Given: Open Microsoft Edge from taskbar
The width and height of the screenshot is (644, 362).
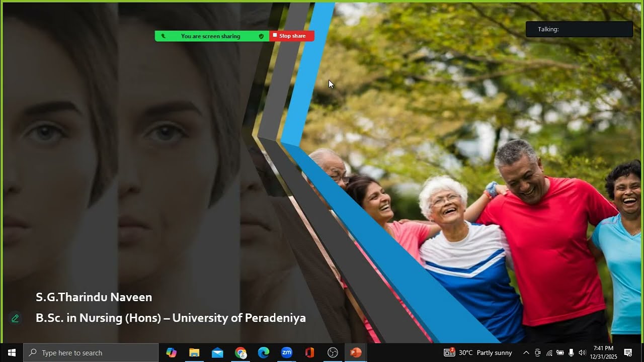Looking at the screenshot, I should (264, 352).
